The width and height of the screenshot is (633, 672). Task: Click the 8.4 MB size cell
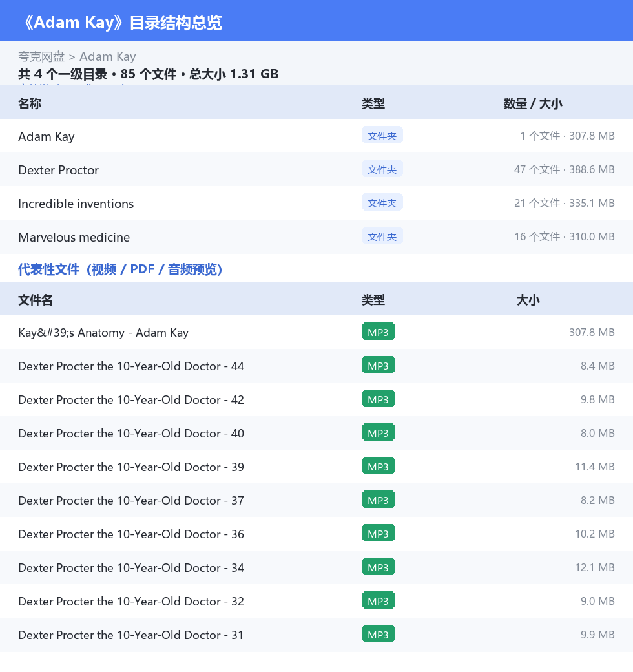597,366
